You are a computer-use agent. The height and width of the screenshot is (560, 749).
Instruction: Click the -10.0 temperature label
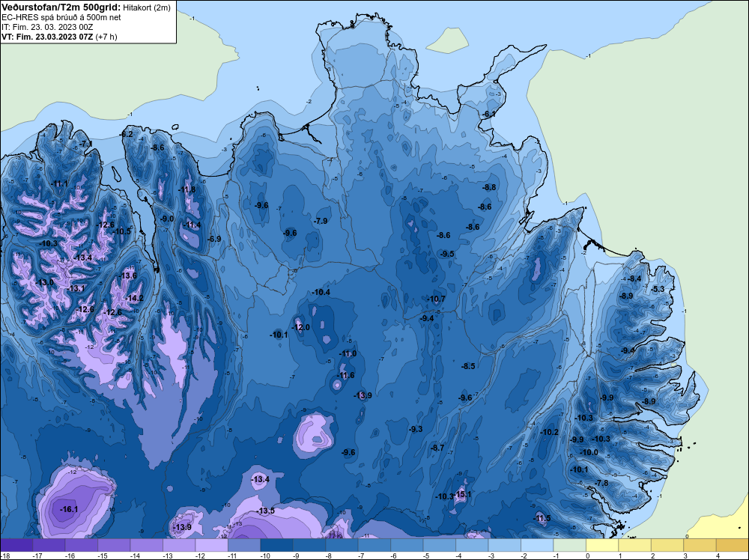tap(589, 452)
